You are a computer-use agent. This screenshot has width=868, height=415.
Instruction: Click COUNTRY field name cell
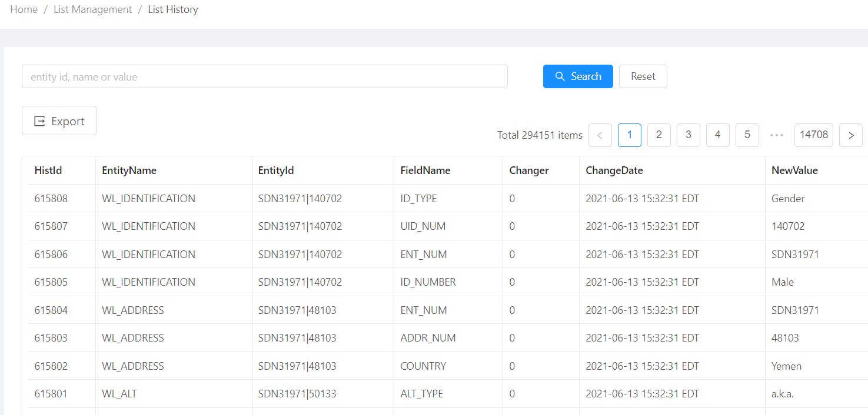coord(448,366)
